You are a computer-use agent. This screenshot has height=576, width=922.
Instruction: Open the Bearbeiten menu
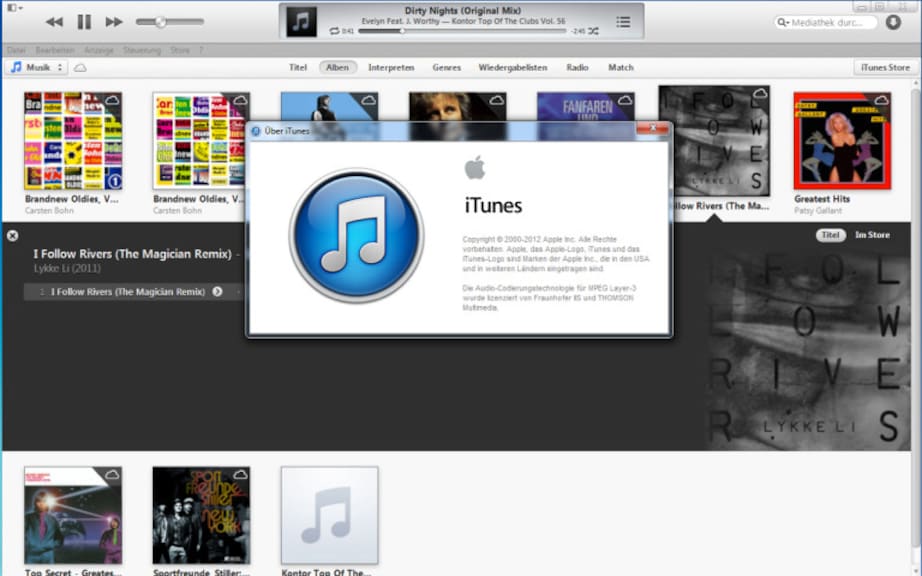point(55,51)
